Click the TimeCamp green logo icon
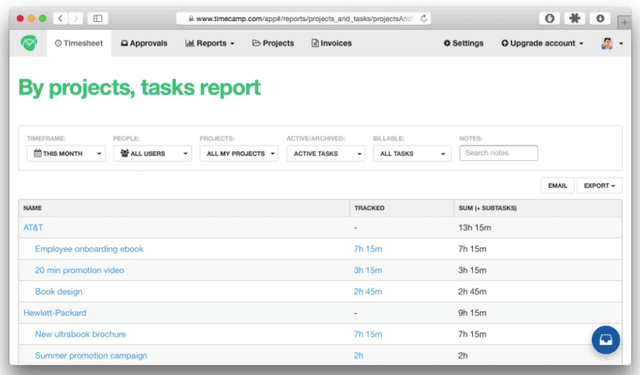 [29, 42]
